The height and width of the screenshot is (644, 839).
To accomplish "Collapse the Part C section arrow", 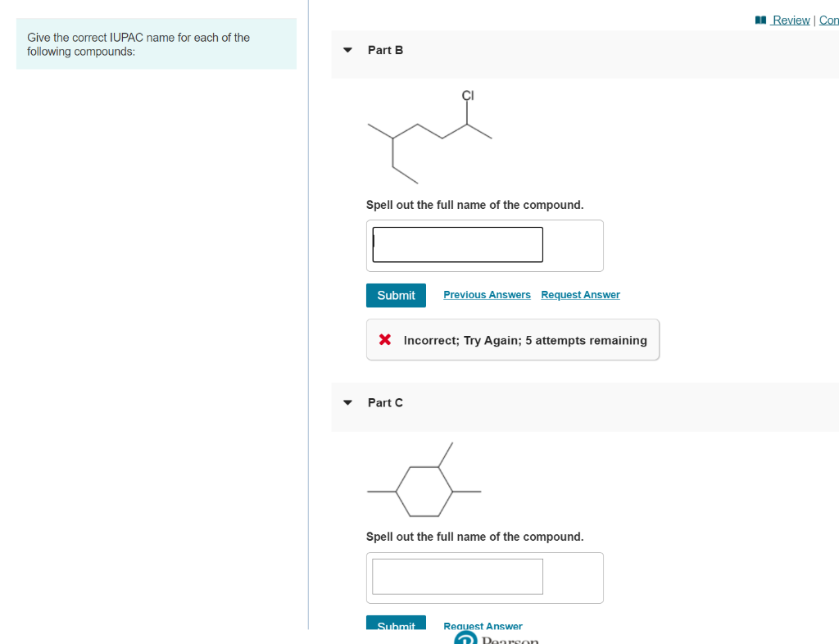I will [x=347, y=403].
